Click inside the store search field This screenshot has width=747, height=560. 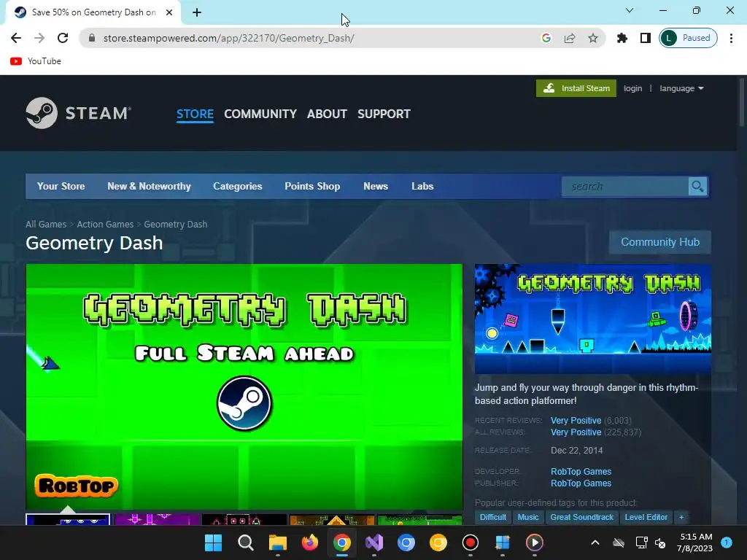(624, 187)
